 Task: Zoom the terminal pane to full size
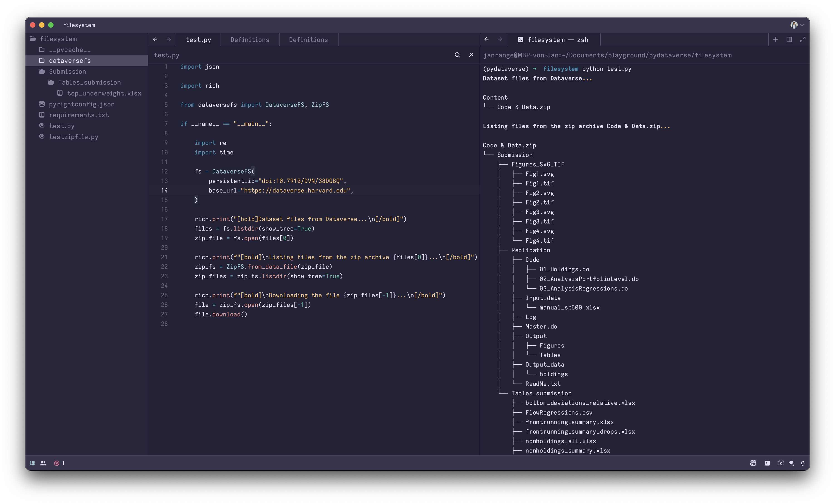803,40
